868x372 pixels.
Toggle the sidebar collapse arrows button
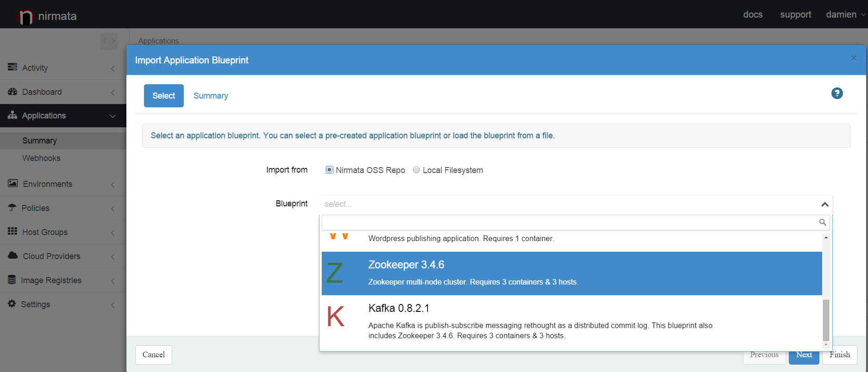(x=109, y=41)
